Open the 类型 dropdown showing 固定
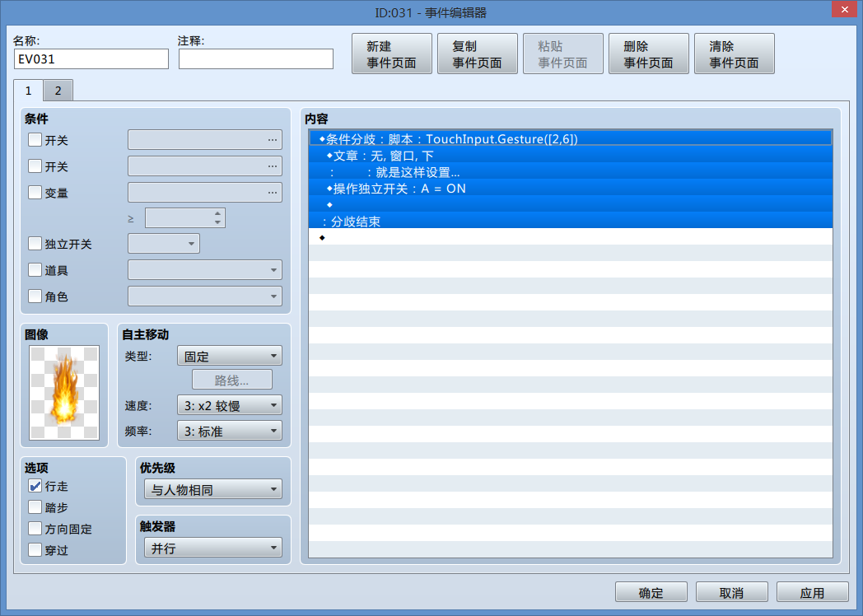This screenshot has height=616, width=863. (230, 356)
